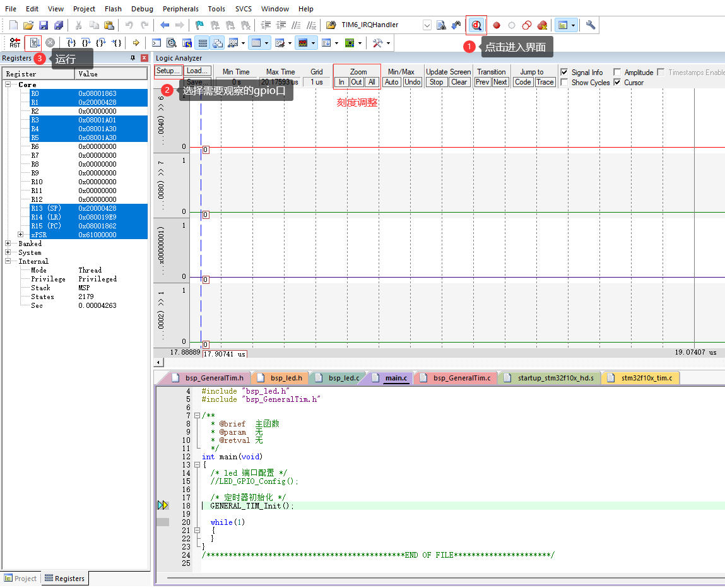Open the Window layout dropdown arrow
725x588 pixels.
[574, 25]
